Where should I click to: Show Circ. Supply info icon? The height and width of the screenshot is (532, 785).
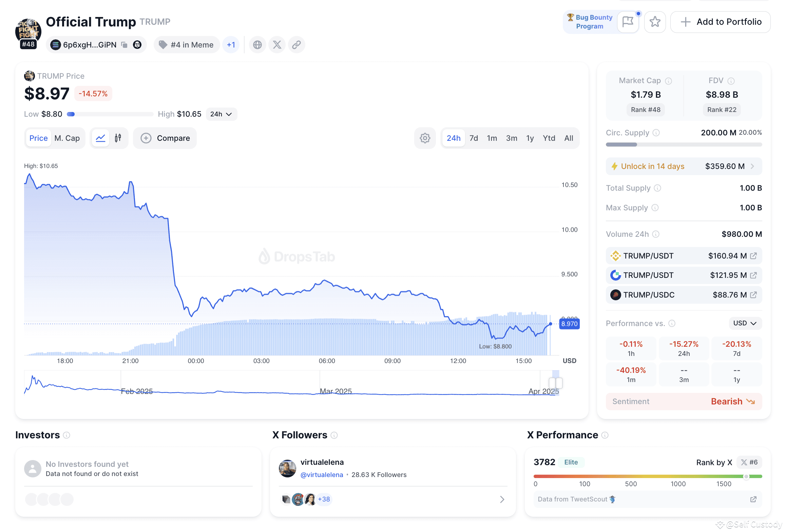coord(656,133)
